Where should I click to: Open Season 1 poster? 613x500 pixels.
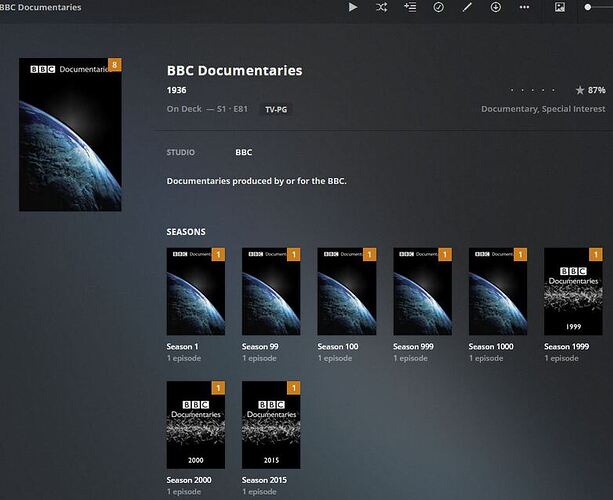point(196,291)
